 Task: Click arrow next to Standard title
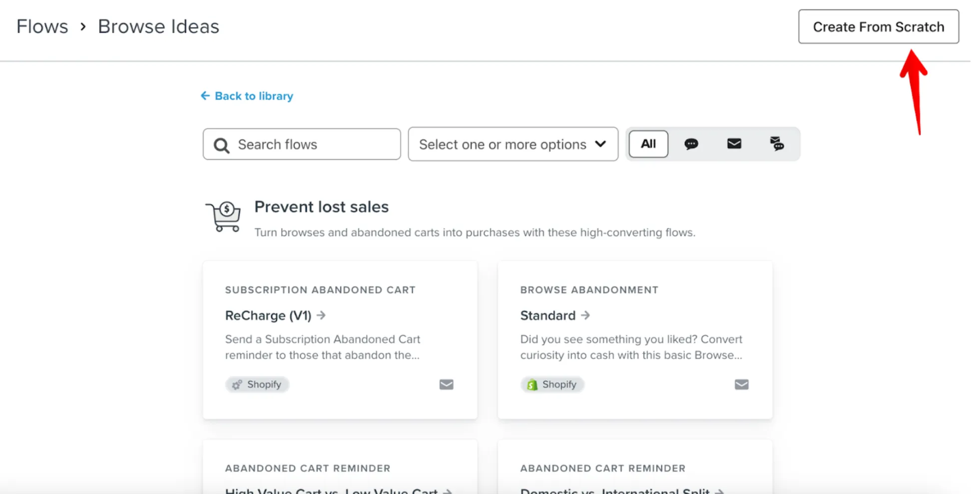click(x=585, y=315)
